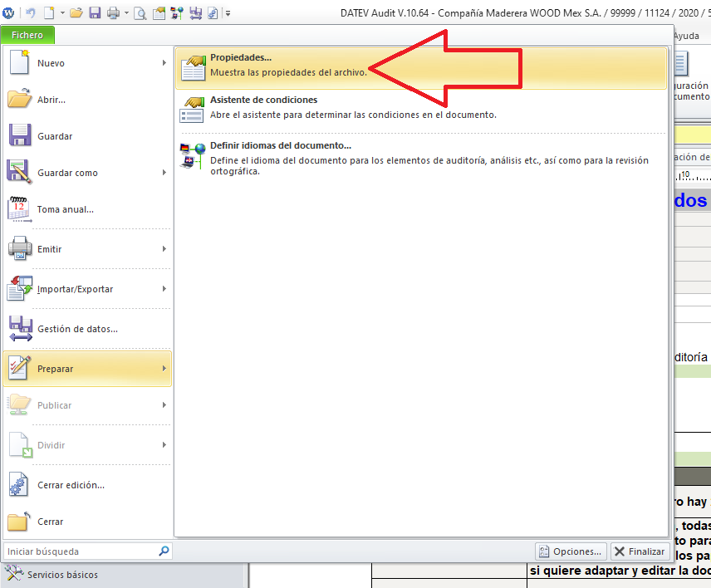Select Cerrar in the Fichero menu
The height and width of the screenshot is (588, 711).
86,522
